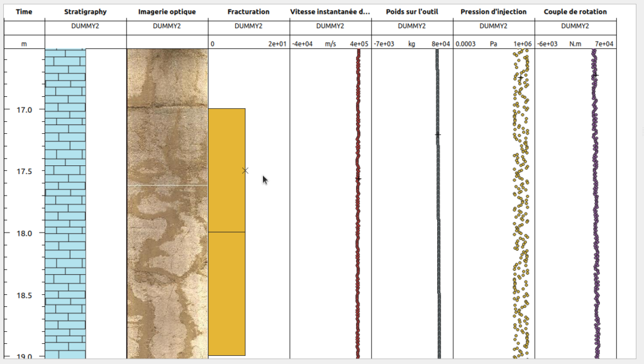Select the Pression d'injection column header
The height and width of the screenshot is (364, 644).
pos(494,12)
